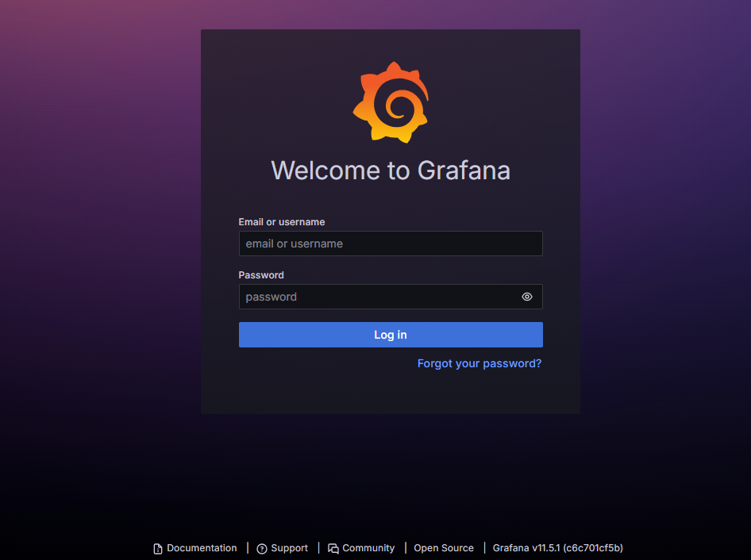Open the Documentation footer link
Viewport: 751px width, 560px height.
[201, 547]
